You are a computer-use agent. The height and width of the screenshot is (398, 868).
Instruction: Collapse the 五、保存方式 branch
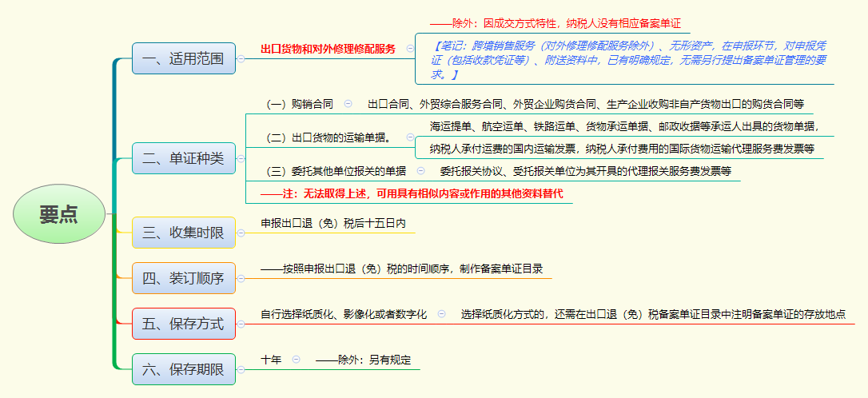click(x=241, y=323)
